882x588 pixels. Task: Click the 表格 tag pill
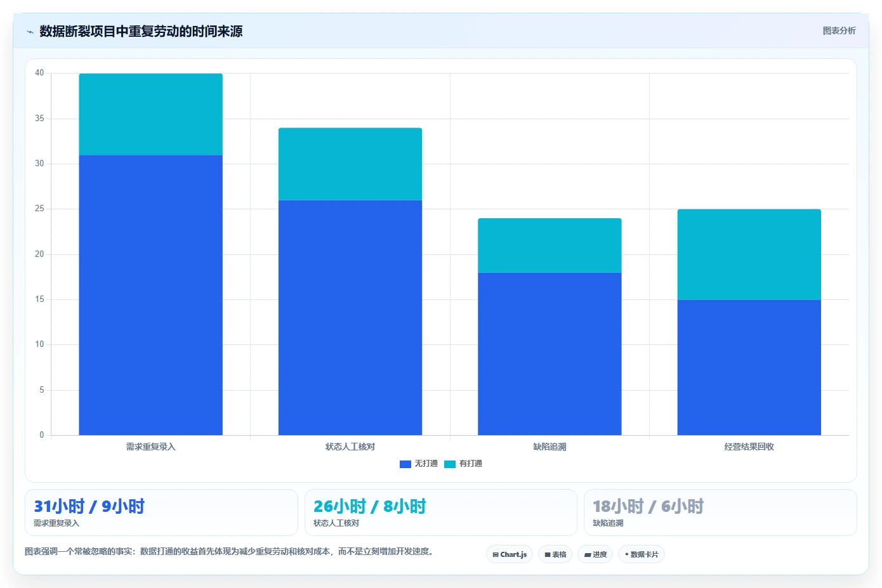(555, 554)
